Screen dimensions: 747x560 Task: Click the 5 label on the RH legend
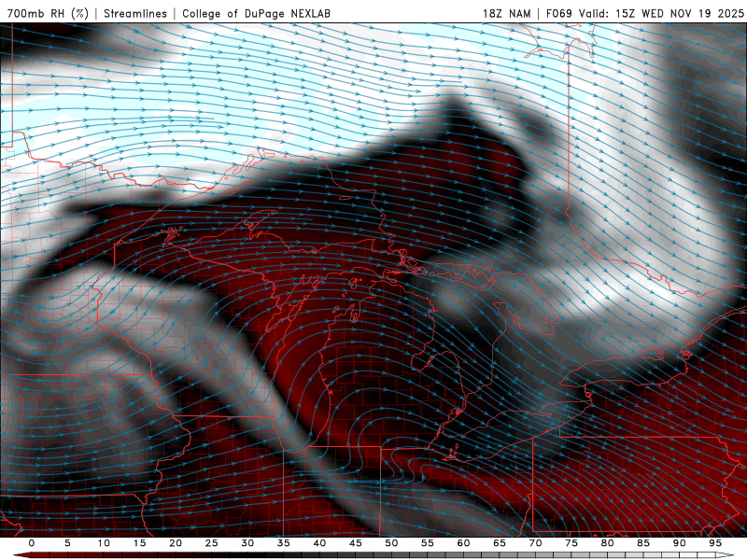click(x=67, y=543)
